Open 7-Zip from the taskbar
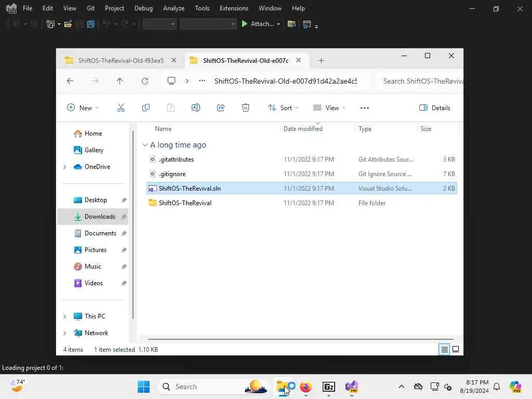Image resolution: width=532 pixels, height=399 pixels. pyautogui.click(x=329, y=387)
